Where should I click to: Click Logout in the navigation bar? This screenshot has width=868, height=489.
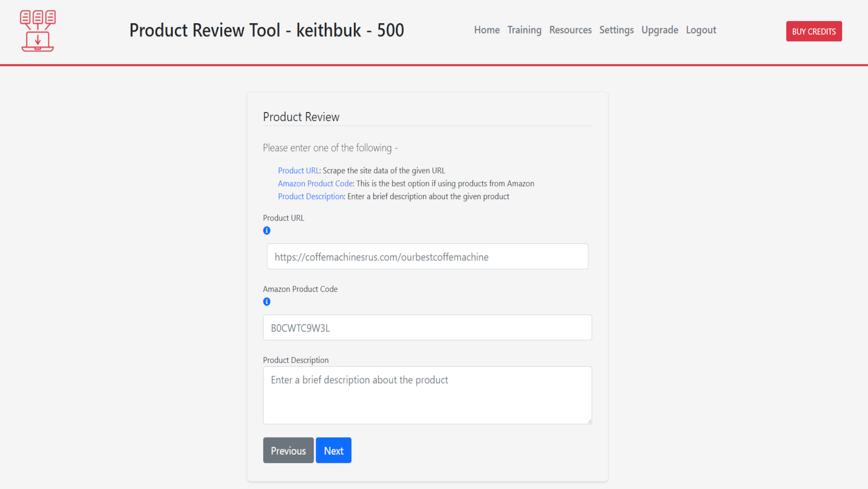[x=701, y=30]
